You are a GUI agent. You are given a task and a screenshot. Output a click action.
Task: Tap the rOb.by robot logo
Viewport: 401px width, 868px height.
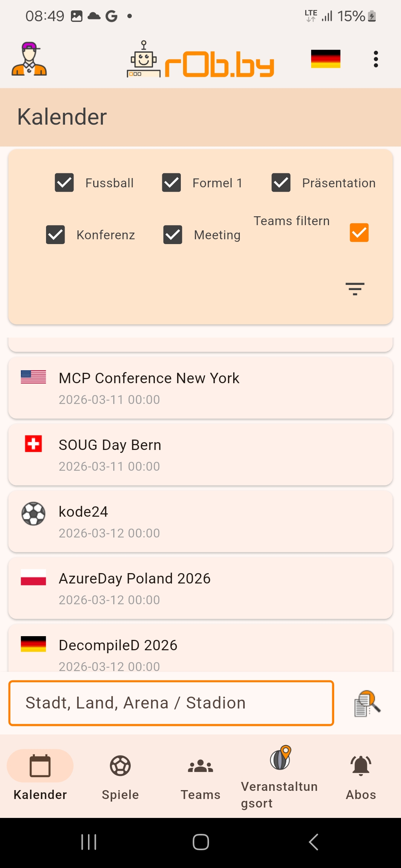200,60
